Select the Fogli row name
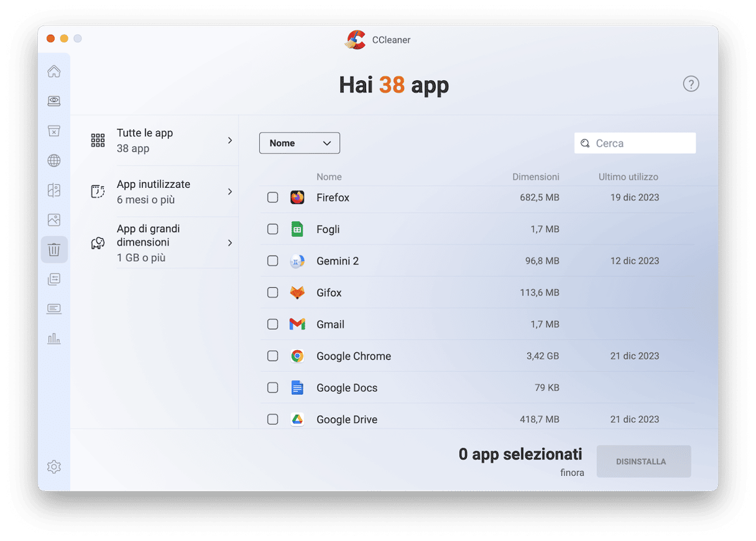Screen dimensions: 756x541 coord(328,229)
